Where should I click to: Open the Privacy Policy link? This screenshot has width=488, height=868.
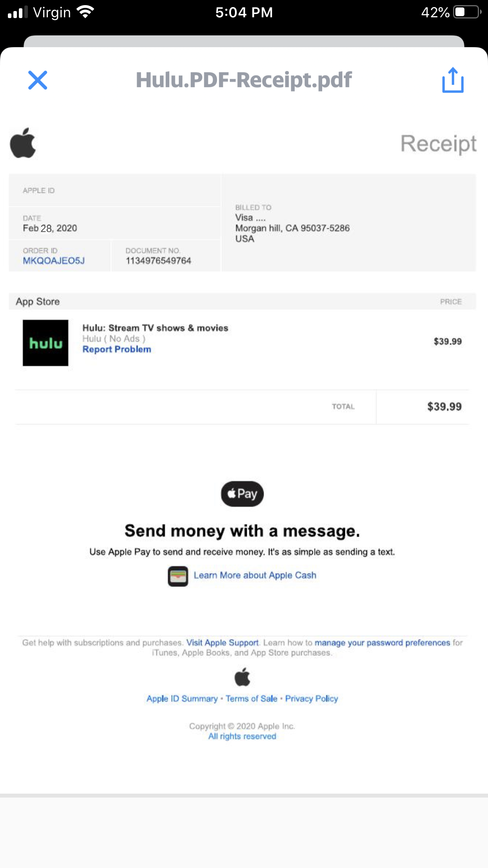(312, 699)
